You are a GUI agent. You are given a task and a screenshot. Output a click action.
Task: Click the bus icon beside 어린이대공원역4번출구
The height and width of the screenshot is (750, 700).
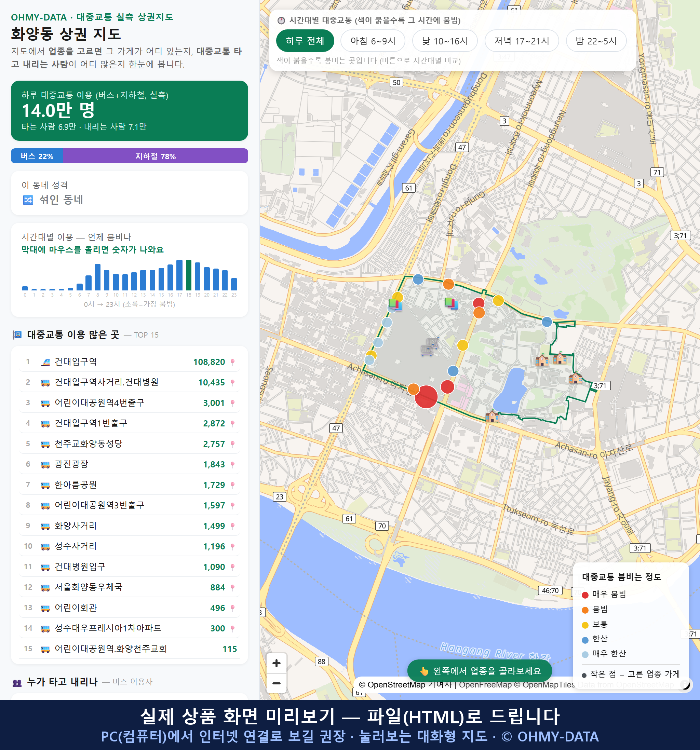pyautogui.click(x=45, y=403)
